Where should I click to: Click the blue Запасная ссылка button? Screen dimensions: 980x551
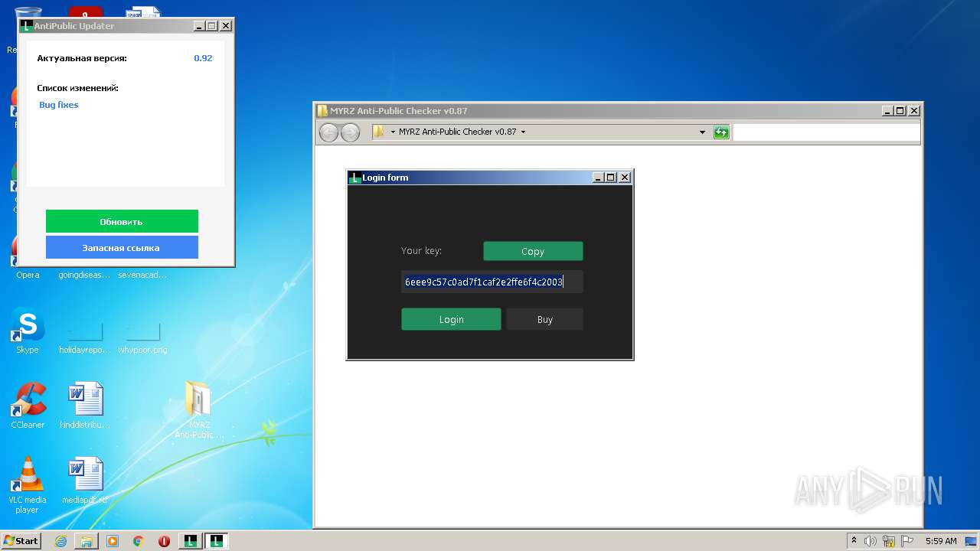122,247
